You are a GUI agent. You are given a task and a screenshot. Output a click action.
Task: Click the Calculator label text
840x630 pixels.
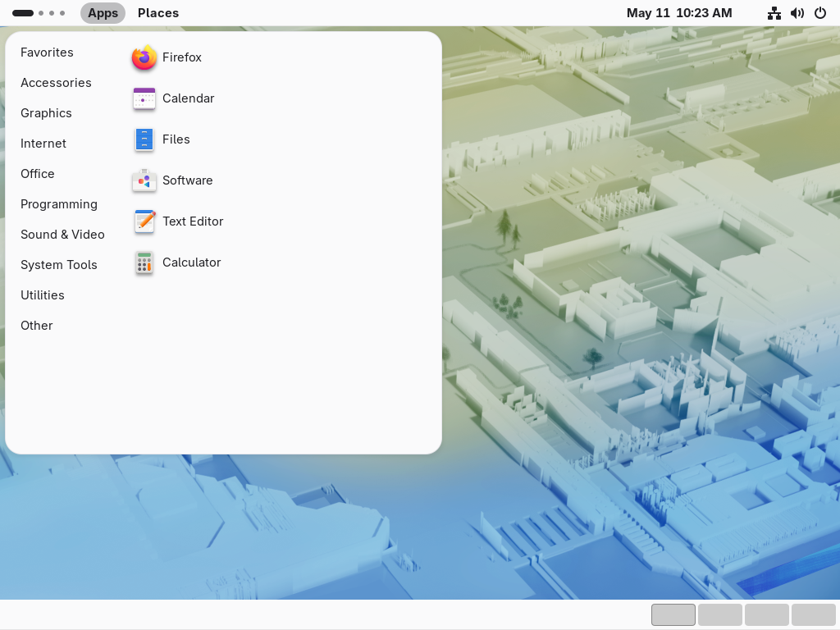coord(192,262)
